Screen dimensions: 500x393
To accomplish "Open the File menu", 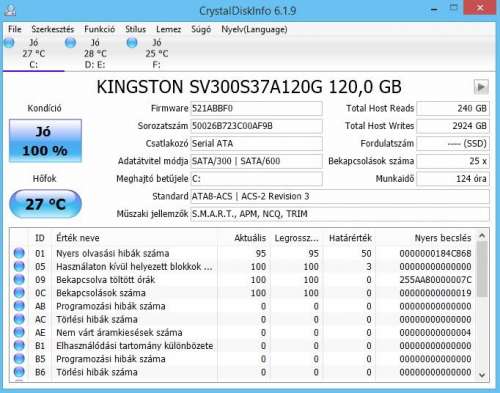I will pyautogui.click(x=15, y=29).
